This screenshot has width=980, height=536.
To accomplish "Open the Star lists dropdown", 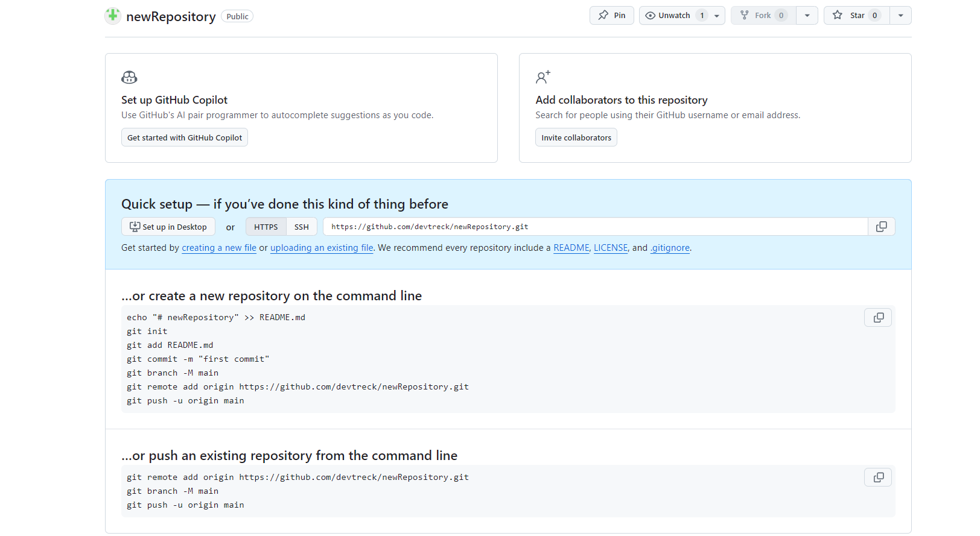I will point(900,16).
